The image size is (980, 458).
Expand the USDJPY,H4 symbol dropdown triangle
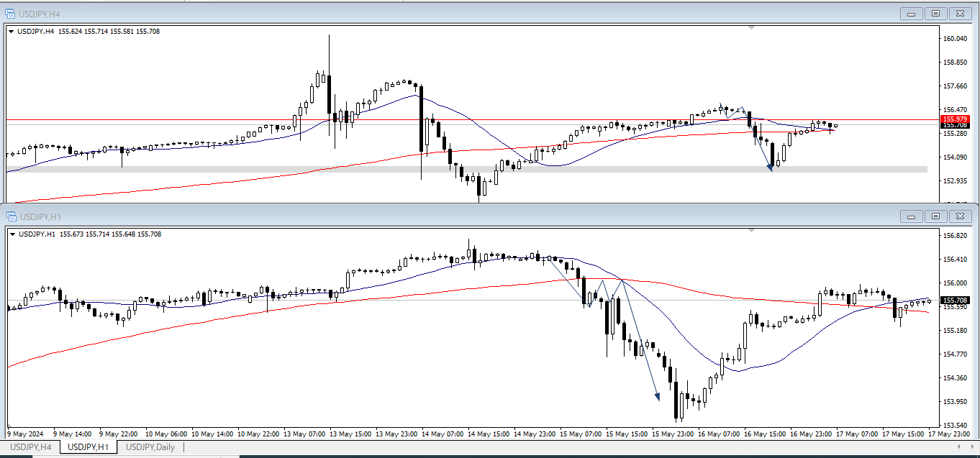pyautogui.click(x=12, y=32)
